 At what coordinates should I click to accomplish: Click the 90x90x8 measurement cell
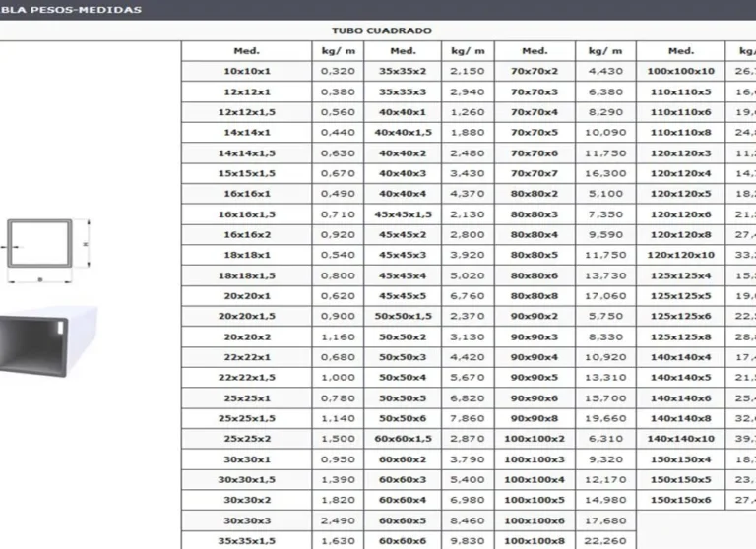pyautogui.click(x=535, y=418)
